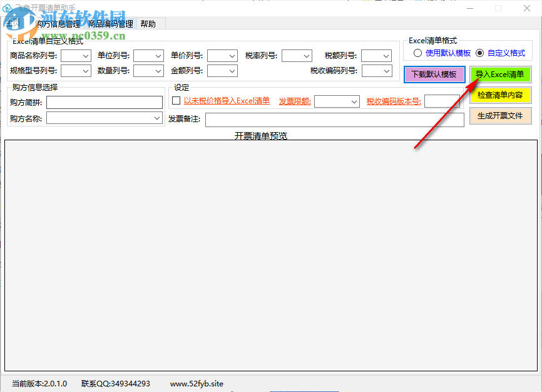Open the 单位列号 dropdown
The width and height of the screenshot is (542, 392).
coord(148,56)
